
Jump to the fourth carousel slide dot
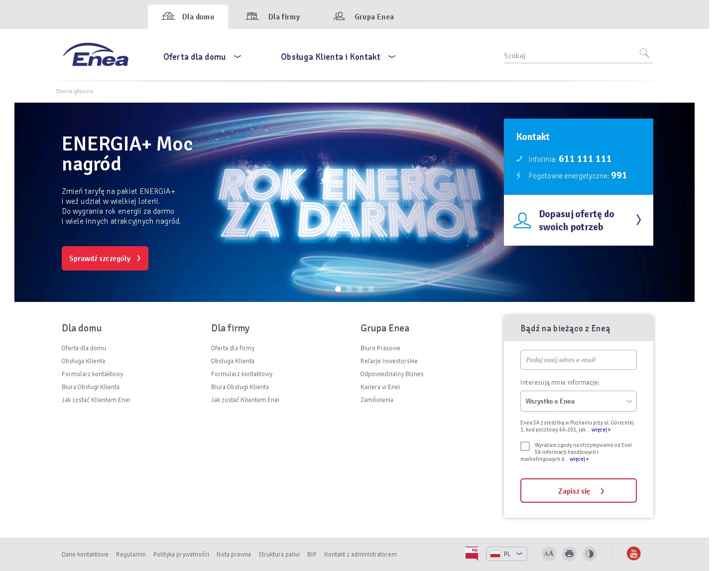(371, 289)
